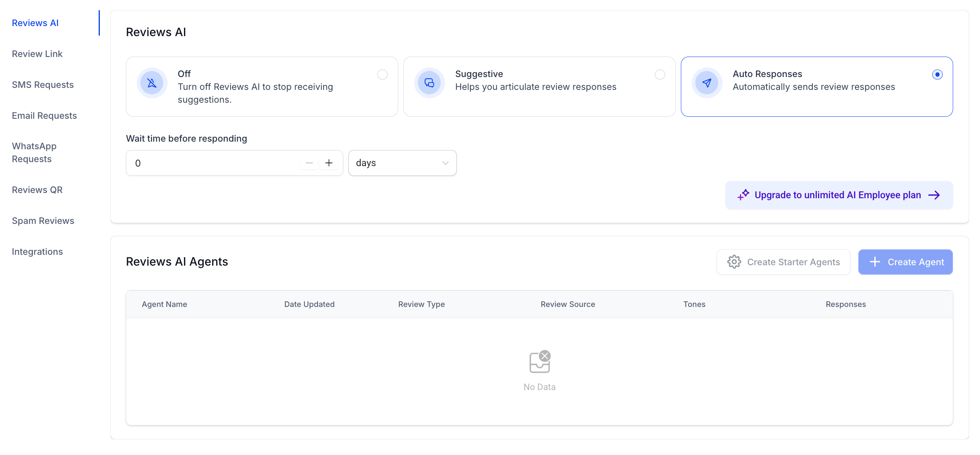Image resolution: width=980 pixels, height=455 pixels.
Task: Click the gear icon on Create Starter Agents
Action: coord(734,262)
